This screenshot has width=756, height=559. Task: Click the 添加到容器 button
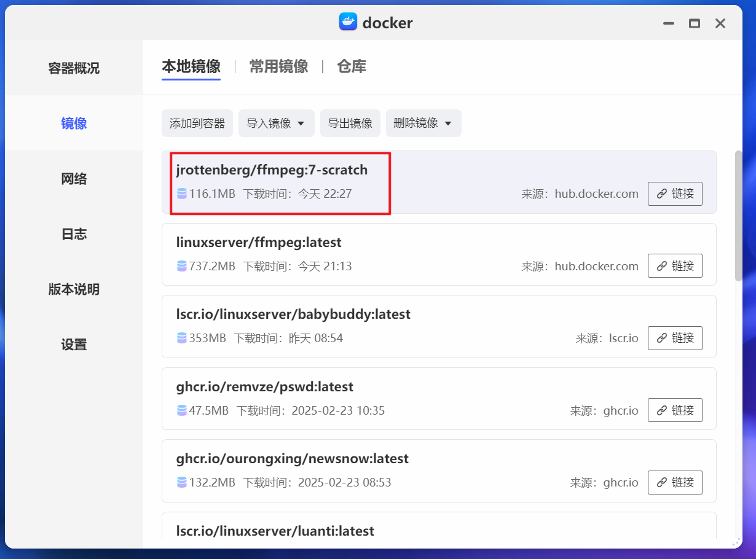[197, 123]
